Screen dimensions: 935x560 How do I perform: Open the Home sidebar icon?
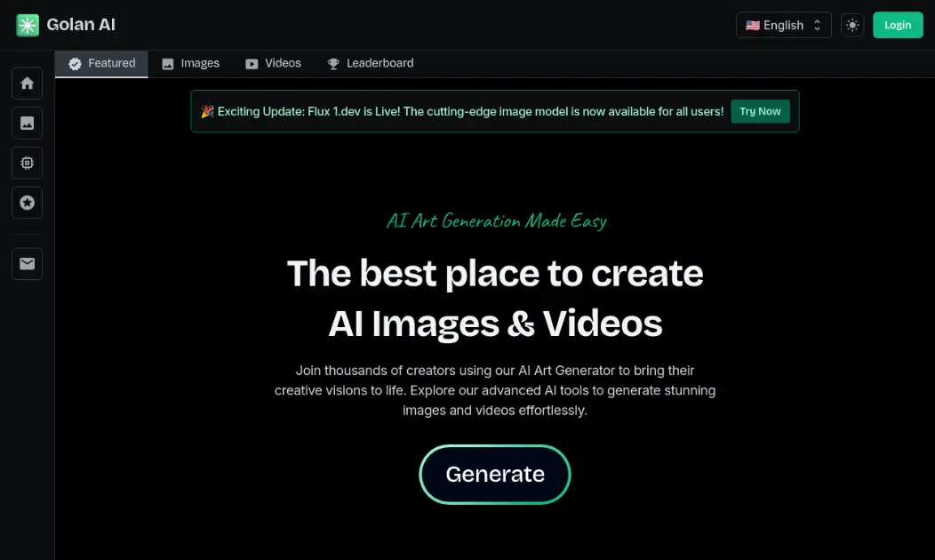click(x=27, y=83)
